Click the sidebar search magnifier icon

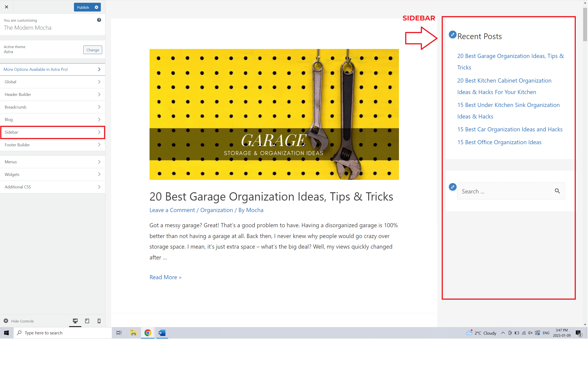point(557,191)
